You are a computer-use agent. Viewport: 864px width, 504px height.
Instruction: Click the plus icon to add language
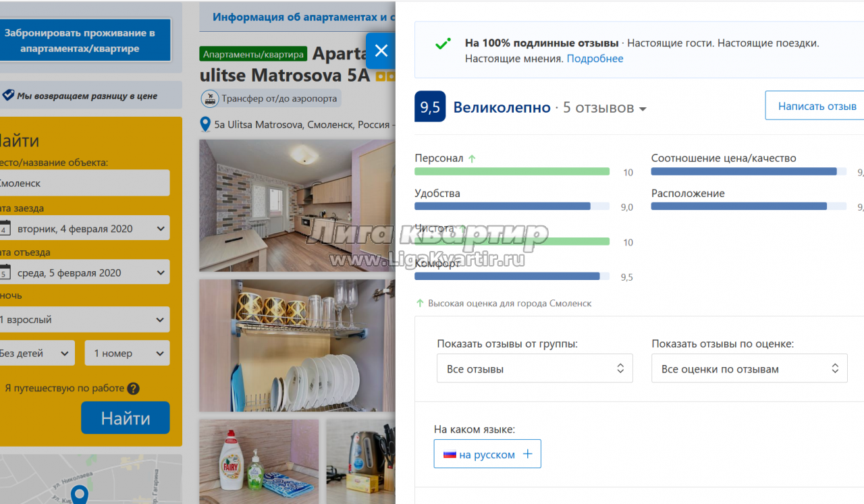[528, 454]
